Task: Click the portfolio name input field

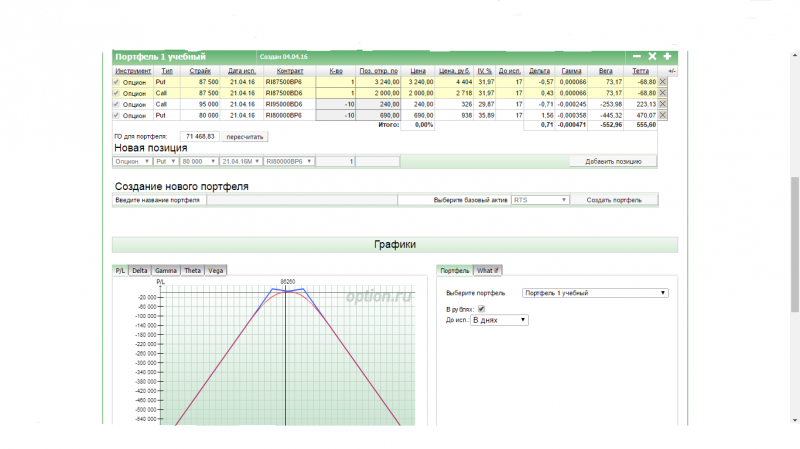Action: click(x=300, y=200)
